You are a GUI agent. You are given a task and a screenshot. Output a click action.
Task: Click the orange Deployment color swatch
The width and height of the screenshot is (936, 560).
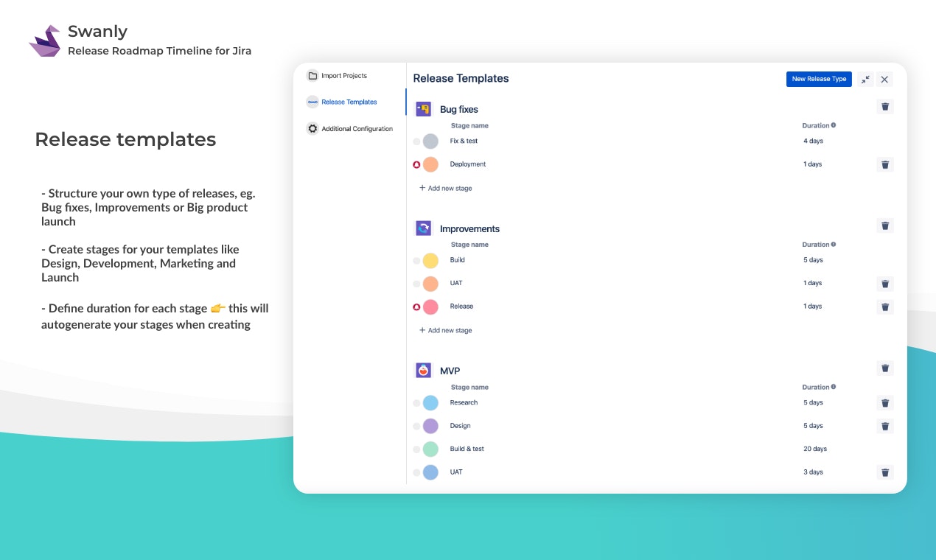point(432,164)
